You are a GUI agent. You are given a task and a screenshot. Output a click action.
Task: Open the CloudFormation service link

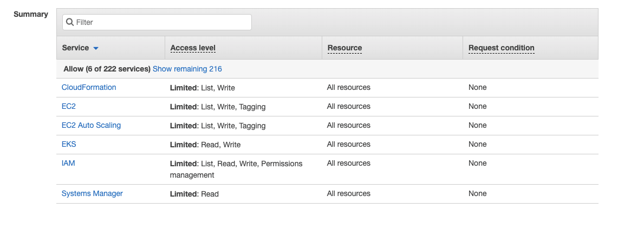tap(89, 87)
